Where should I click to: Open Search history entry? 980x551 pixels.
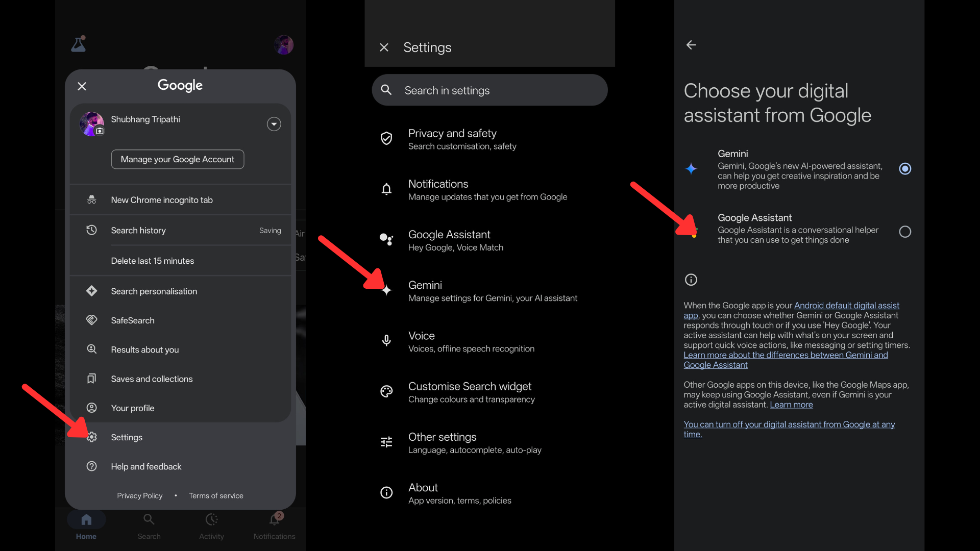180,231
